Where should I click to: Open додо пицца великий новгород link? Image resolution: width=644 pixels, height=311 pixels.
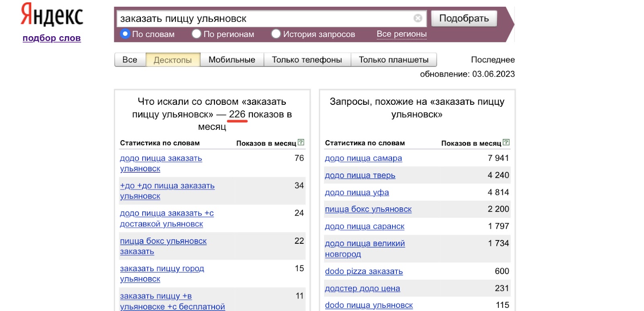click(x=365, y=249)
